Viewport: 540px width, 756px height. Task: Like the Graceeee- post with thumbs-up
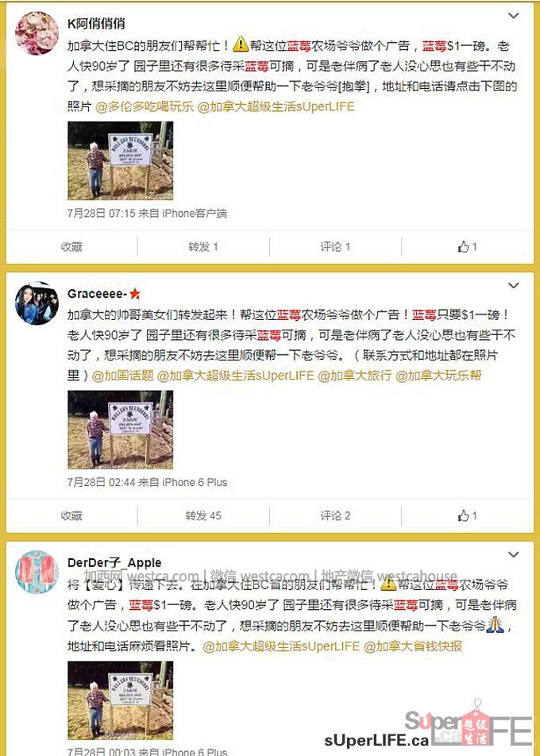pos(467,516)
